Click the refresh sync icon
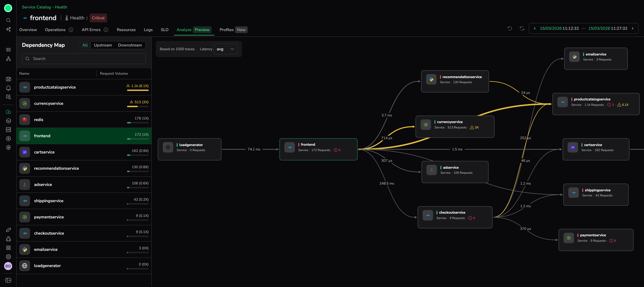This screenshot has height=287, width=644. point(522,29)
